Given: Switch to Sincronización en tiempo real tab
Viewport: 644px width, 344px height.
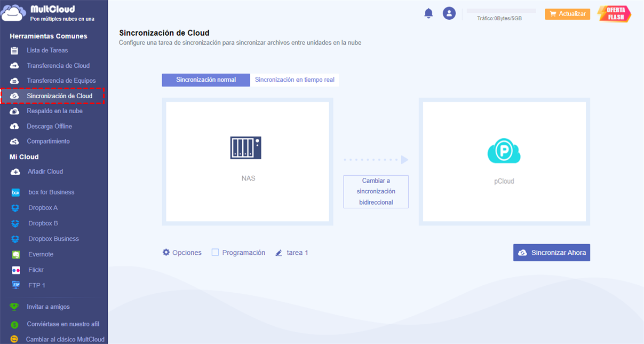Looking at the screenshot, I should pos(295,80).
